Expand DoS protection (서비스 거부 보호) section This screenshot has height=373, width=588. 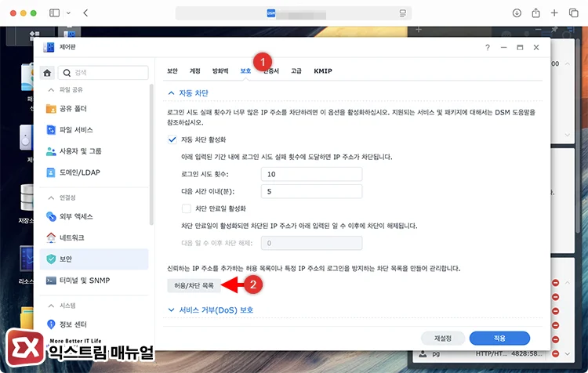(x=172, y=310)
